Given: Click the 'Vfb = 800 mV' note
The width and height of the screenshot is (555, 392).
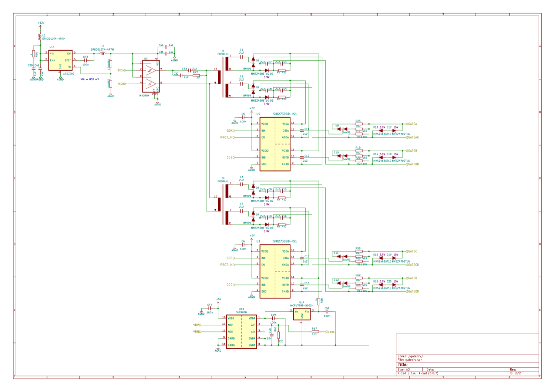Looking at the screenshot, I should (x=90, y=79).
